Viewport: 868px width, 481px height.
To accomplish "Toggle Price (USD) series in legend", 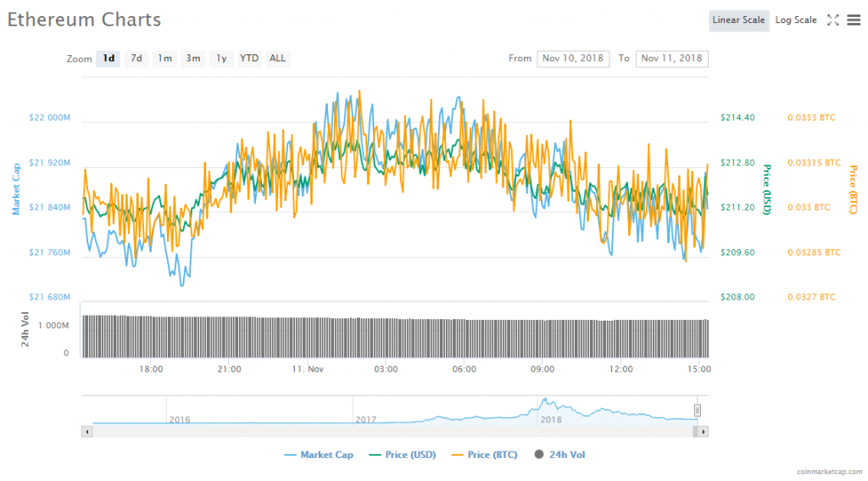I will (x=403, y=455).
